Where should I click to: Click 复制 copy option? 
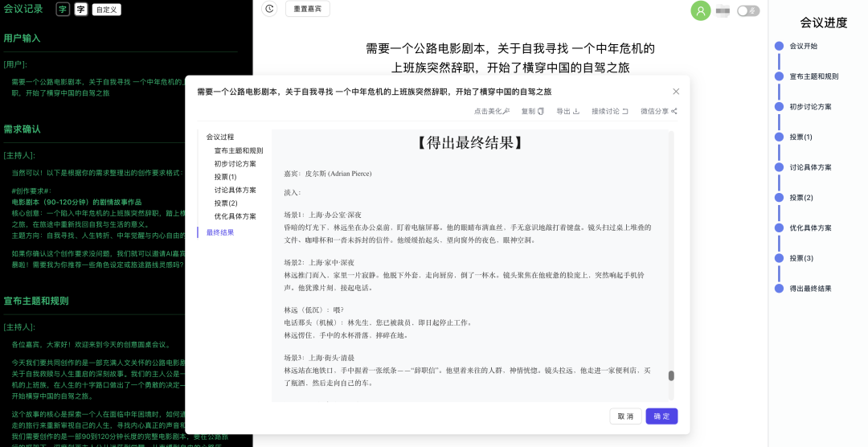pos(533,111)
